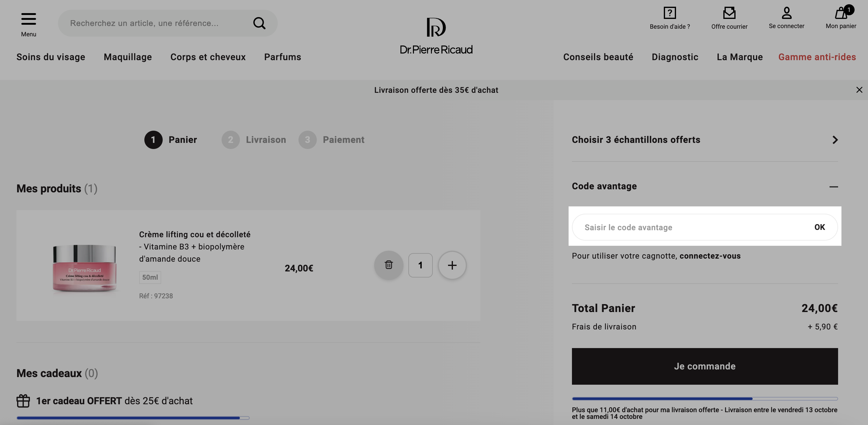
Task: Remove the product with the trash icon
Action: 389,265
